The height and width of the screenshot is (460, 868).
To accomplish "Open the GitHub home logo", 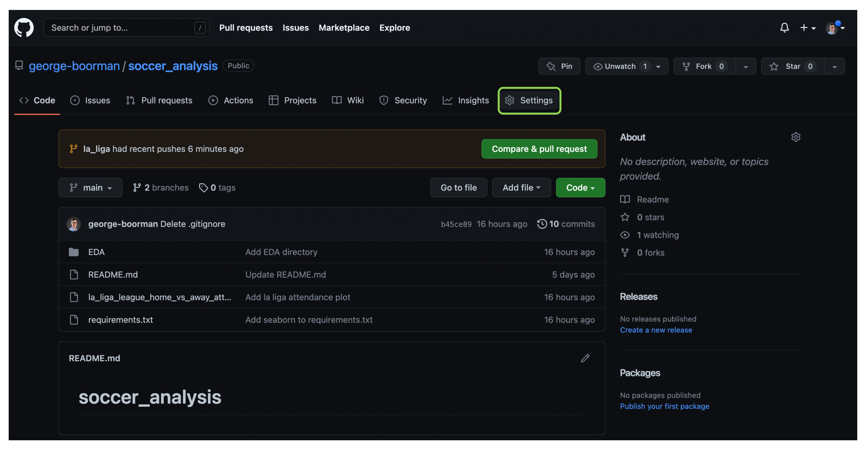I will pyautogui.click(x=24, y=27).
